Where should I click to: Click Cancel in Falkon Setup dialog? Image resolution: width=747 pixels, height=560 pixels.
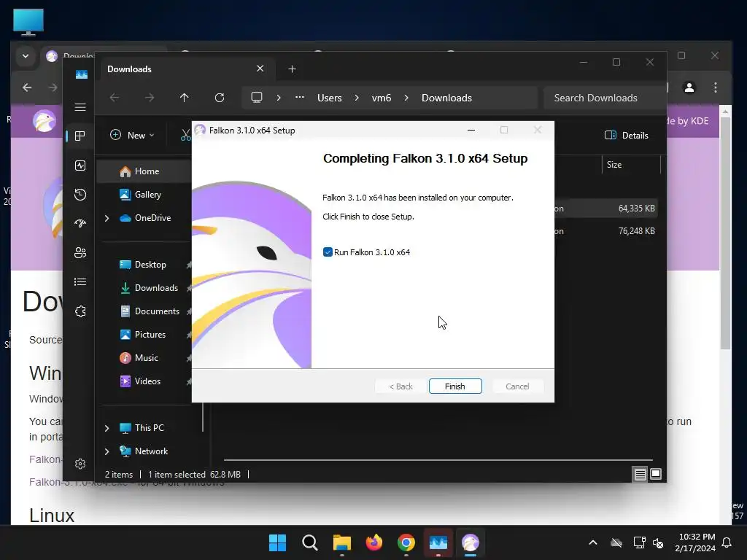[x=517, y=386]
